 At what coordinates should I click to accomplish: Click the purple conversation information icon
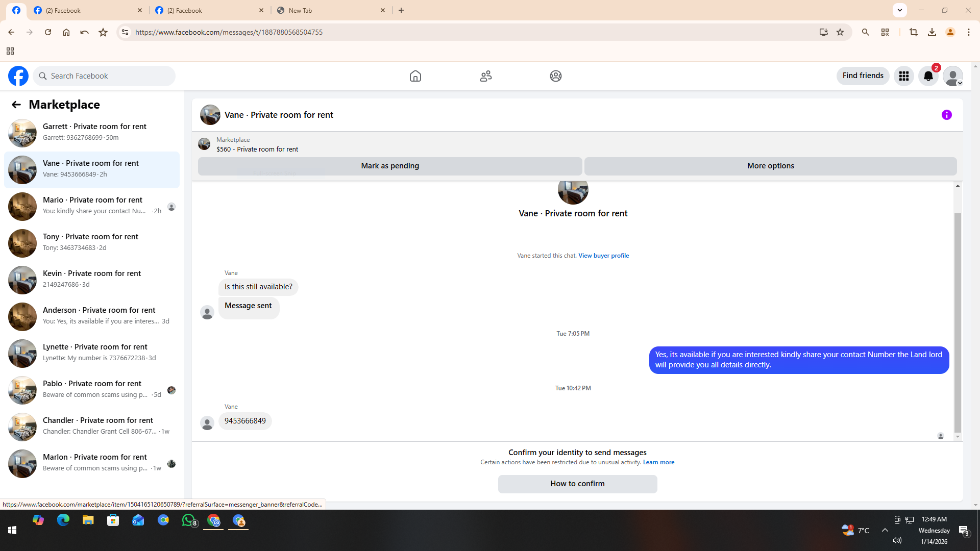pos(946,115)
